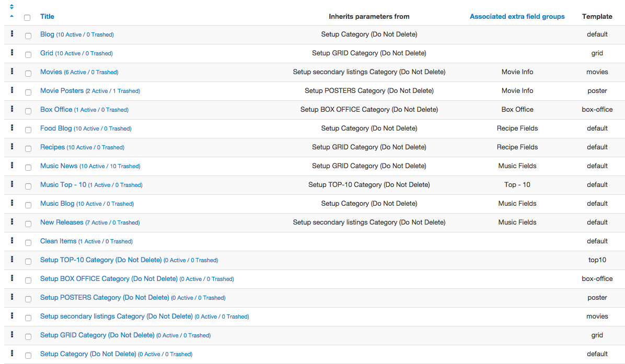Click the drag handle for Music Blog row
625x364 pixels.
tap(12, 203)
